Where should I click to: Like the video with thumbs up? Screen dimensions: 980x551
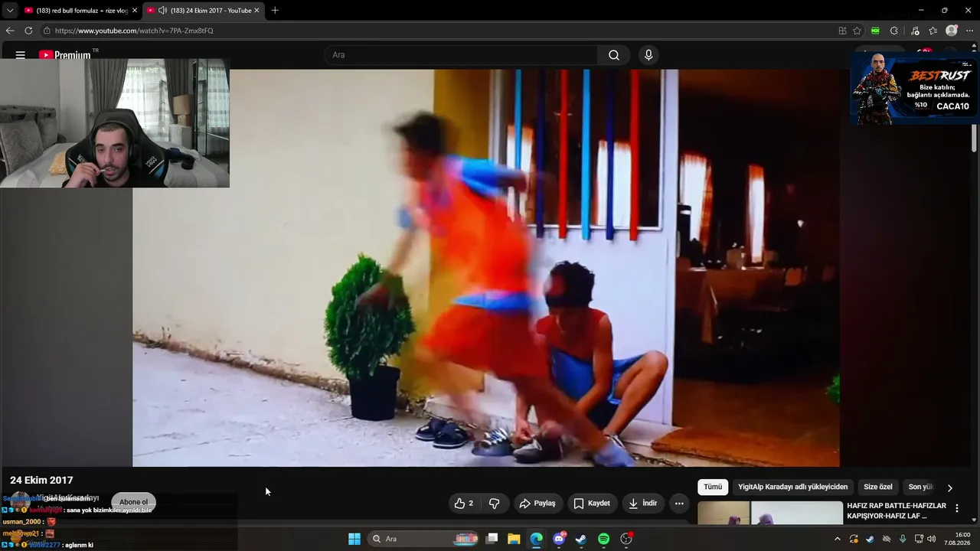(x=464, y=504)
